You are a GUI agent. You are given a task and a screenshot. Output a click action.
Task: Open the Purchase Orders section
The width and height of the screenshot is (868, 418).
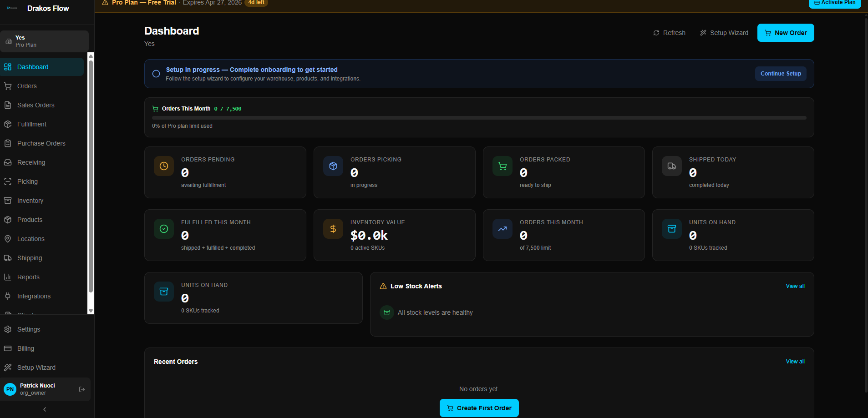pos(42,143)
